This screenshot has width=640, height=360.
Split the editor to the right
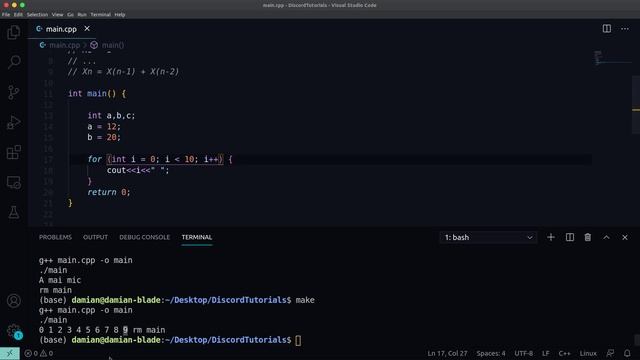pyautogui.click(x=607, y=29)
